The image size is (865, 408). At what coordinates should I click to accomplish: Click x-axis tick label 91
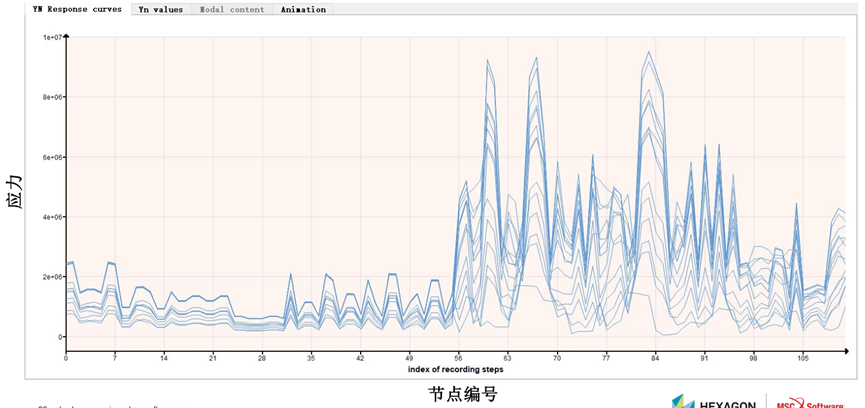click(704, 357)
